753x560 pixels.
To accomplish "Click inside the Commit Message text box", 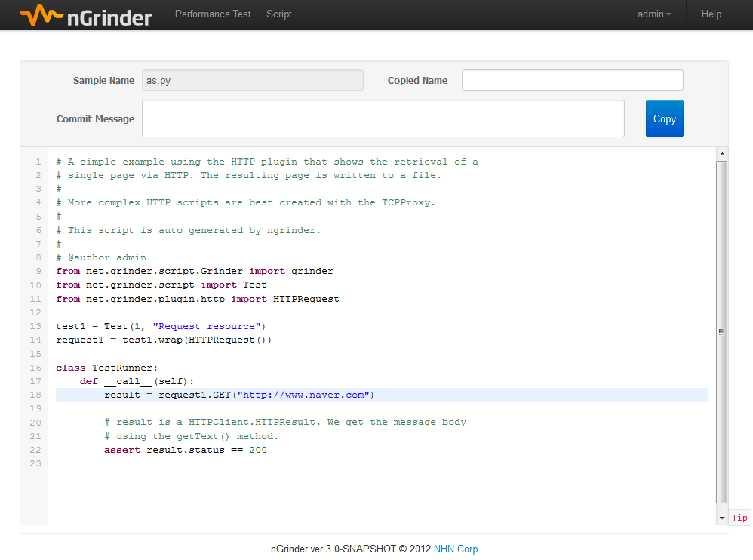I will coord(383,119).
